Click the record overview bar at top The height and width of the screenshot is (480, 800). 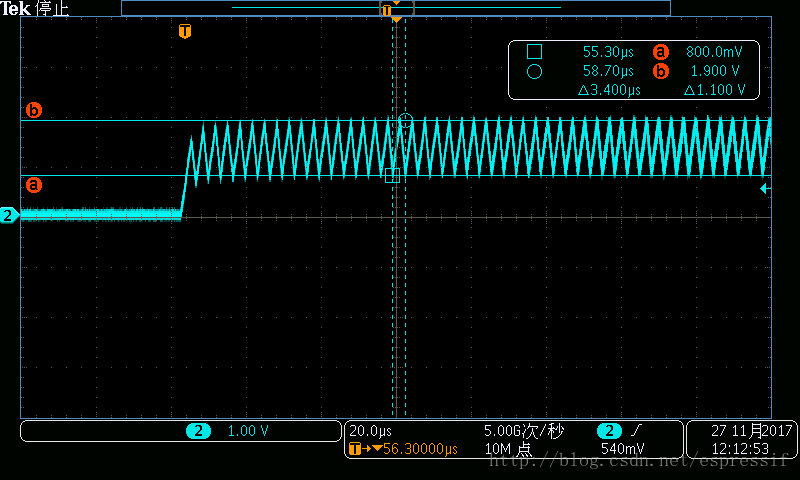coord(396,8)
